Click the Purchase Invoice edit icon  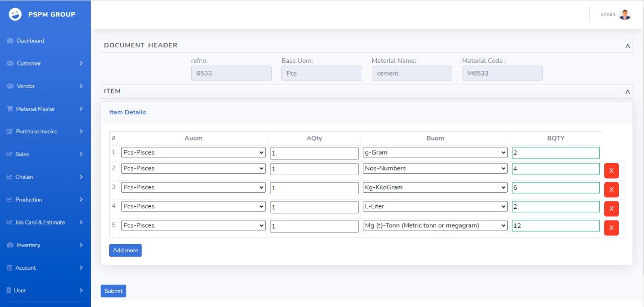point(10,131)
